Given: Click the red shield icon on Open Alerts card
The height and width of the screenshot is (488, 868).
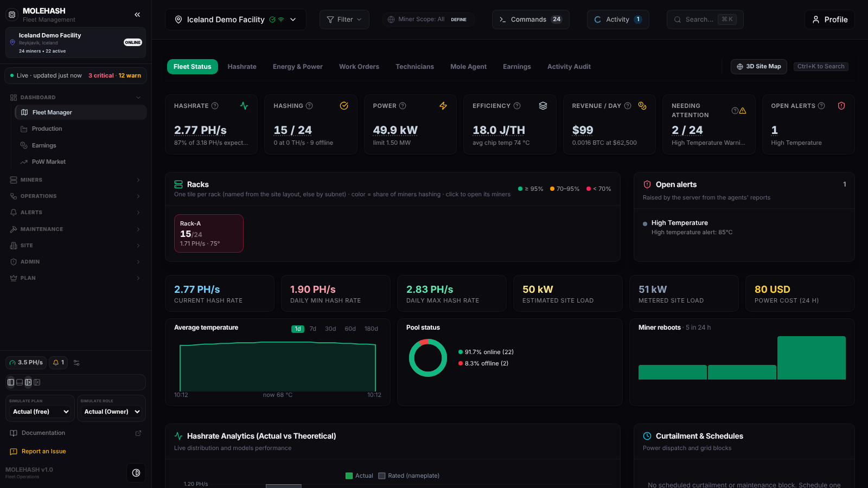Looking at the screenshot, I should (x=841, y=106).
